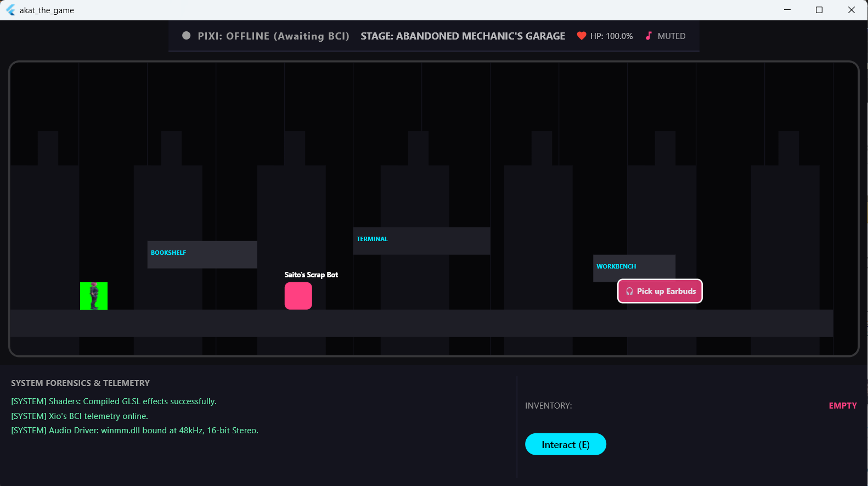The height and width of the screenshot is (486, 868).
Task: Click the 'Saito's Scrap Bot' name label
Action: point(311,275)
